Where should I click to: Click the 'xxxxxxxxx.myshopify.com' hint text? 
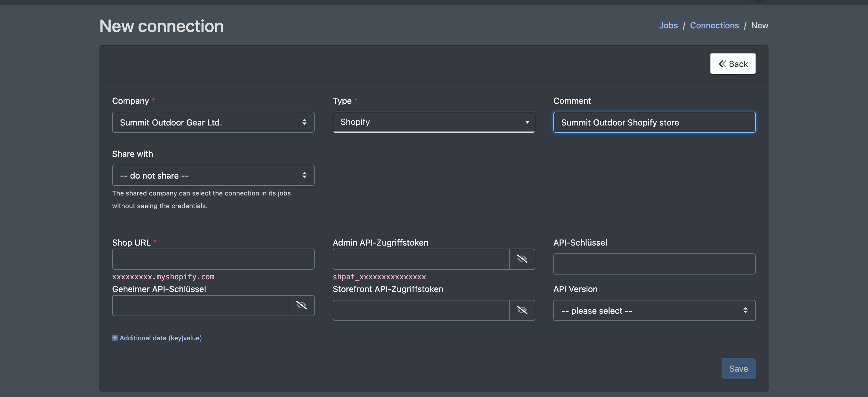click(x=163, y=277)
